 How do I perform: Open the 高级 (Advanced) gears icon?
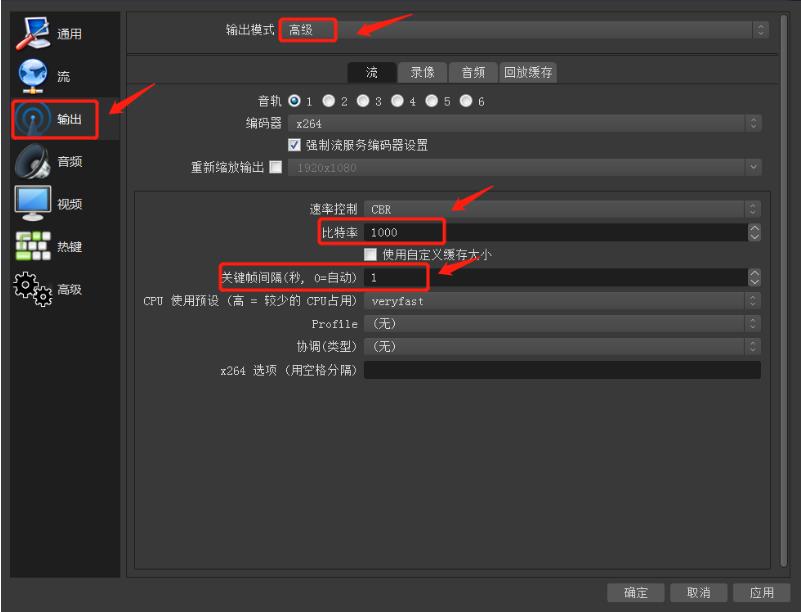coord(33,289)
